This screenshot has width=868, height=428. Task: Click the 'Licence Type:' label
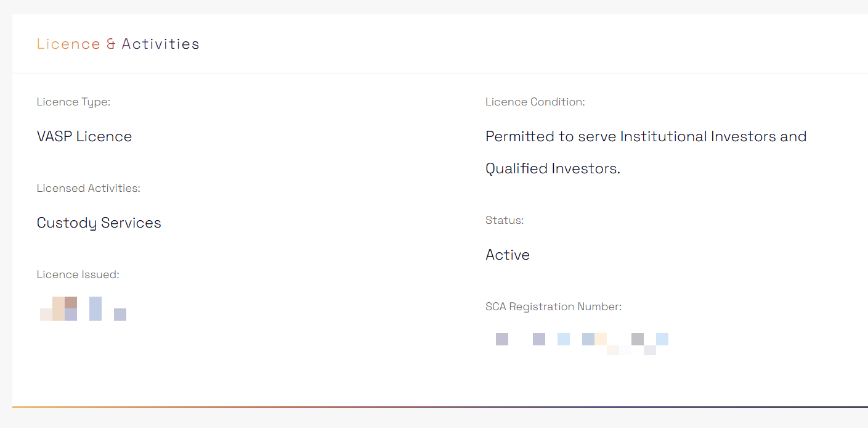[x=73, y=102]
